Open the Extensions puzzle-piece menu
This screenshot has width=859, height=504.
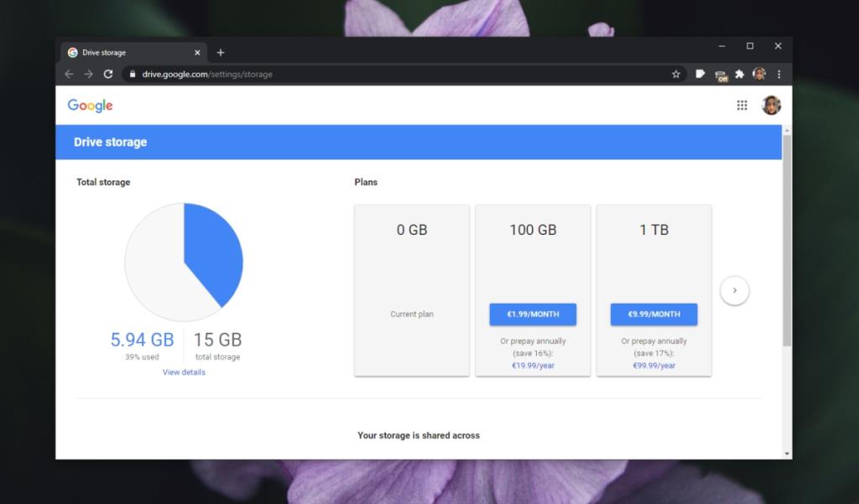[x=740, y=74]
